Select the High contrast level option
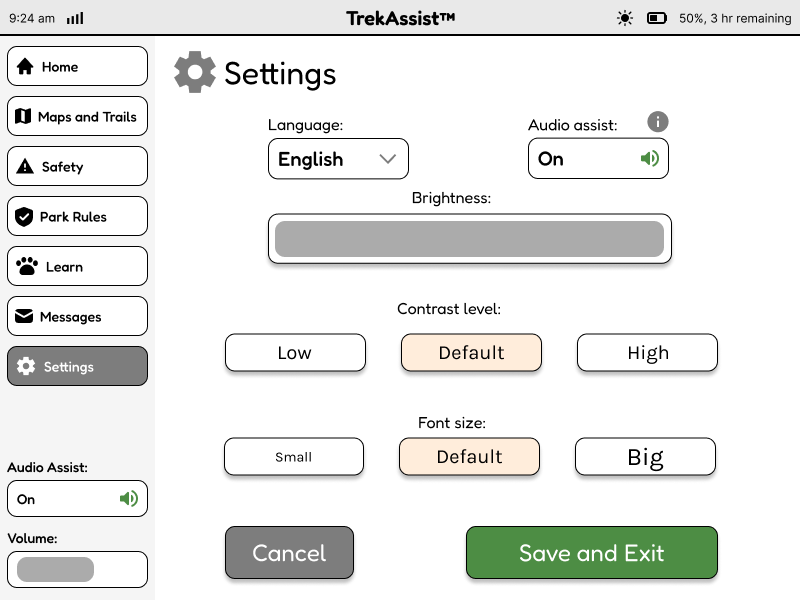This screenshot has height=600, width=800. point(647,352)
